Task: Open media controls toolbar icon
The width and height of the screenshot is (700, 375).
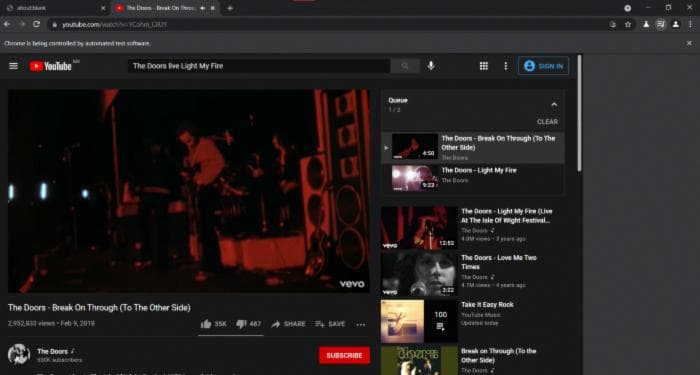Action: pyautogui.click(x=661, y=25)
